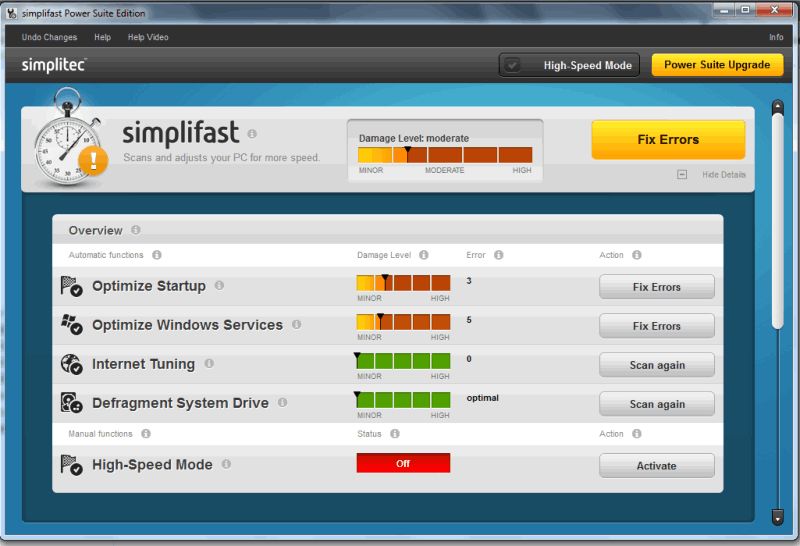Open the Help Video menu item
The image size is (800, 546).
click(x=148, y=37)
